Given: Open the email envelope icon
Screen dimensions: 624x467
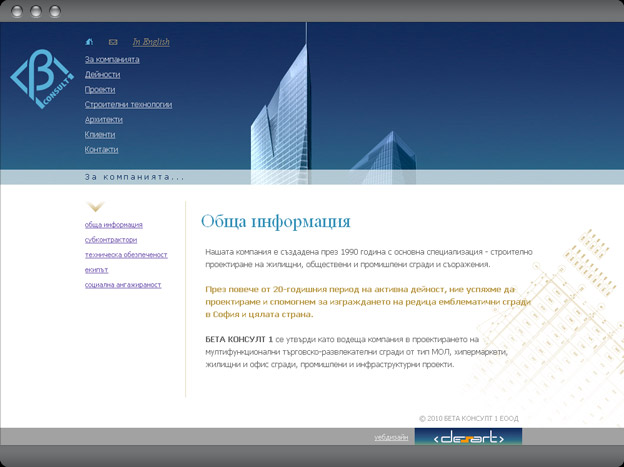Looking at the screenshot, I should click(113, 42).
